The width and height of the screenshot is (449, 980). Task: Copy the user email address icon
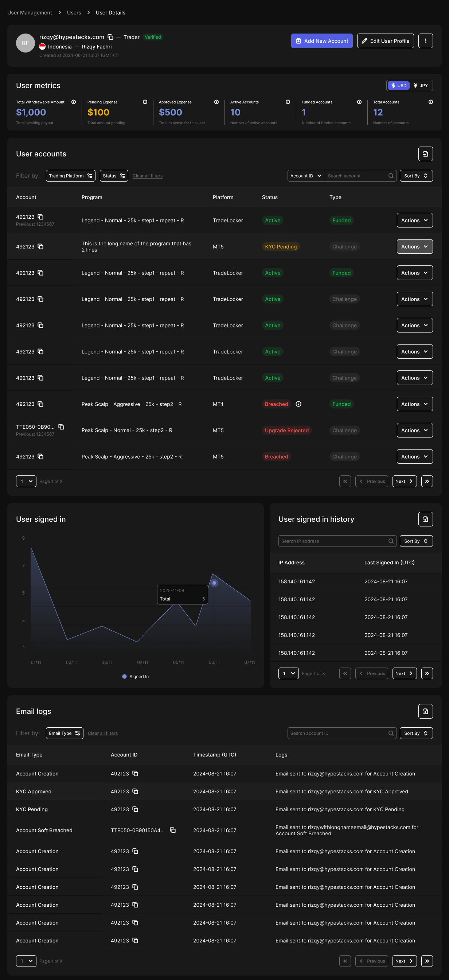(x=110, y=37)
